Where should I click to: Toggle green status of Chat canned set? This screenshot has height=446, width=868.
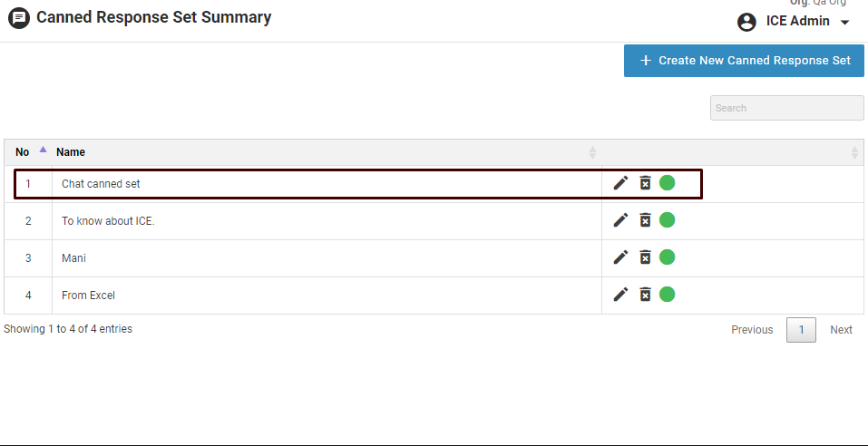click(x=668, y=183)
